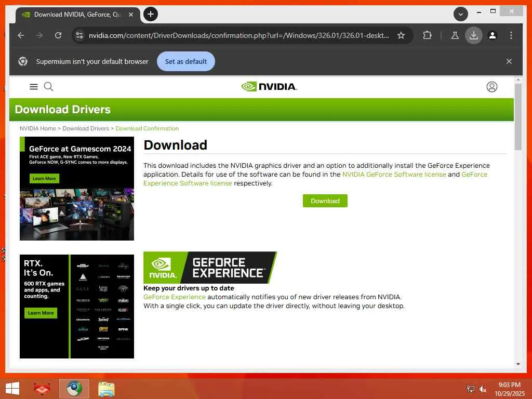The image size is (532, 399).
Task: Go to Download Drivers breadcrumb
Action: [x=86, y=129]
